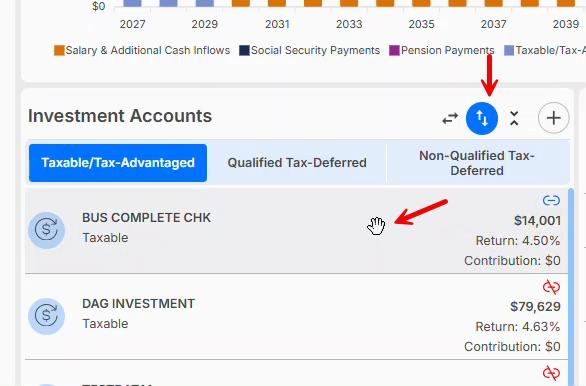Click the partially visible red unlinked icon

click(x=551, y=373)
